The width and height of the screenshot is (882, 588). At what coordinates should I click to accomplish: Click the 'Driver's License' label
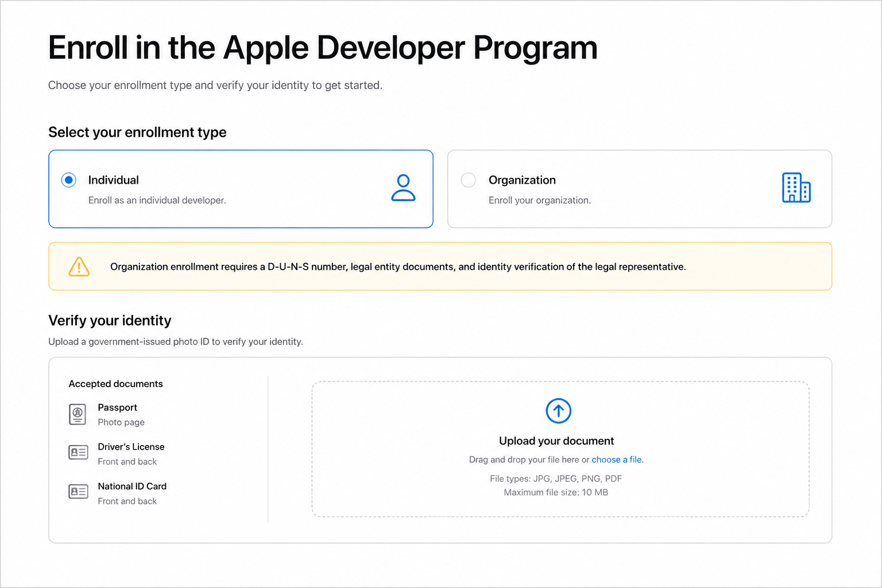click(131, 447)
